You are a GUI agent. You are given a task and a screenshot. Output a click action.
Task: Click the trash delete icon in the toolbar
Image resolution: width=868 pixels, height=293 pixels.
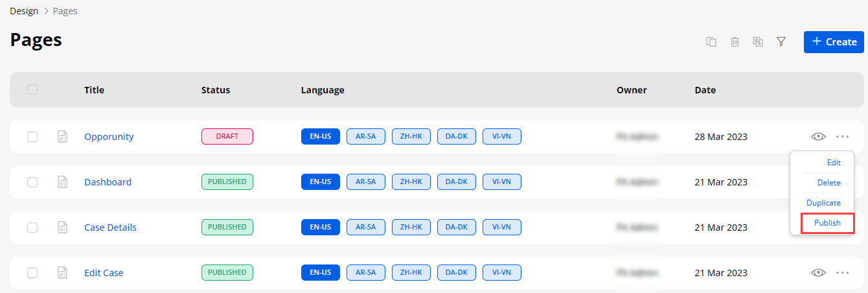[735, 42]
